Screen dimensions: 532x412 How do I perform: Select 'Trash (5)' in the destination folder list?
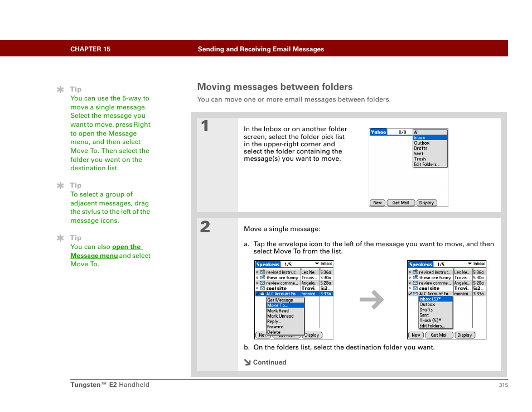coord(429,320)
